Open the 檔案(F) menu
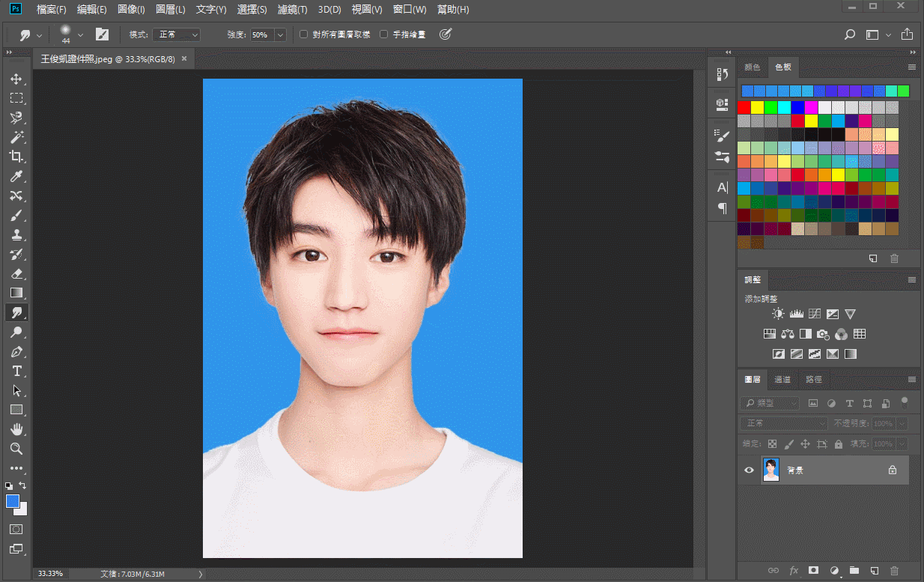The image size is (924, 582). 52,10
